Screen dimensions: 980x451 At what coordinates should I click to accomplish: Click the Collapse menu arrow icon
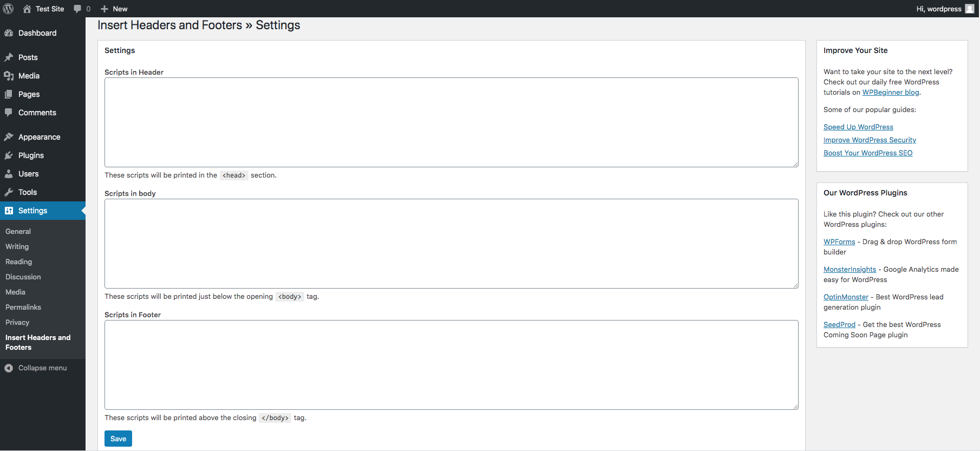coord(9,368)
